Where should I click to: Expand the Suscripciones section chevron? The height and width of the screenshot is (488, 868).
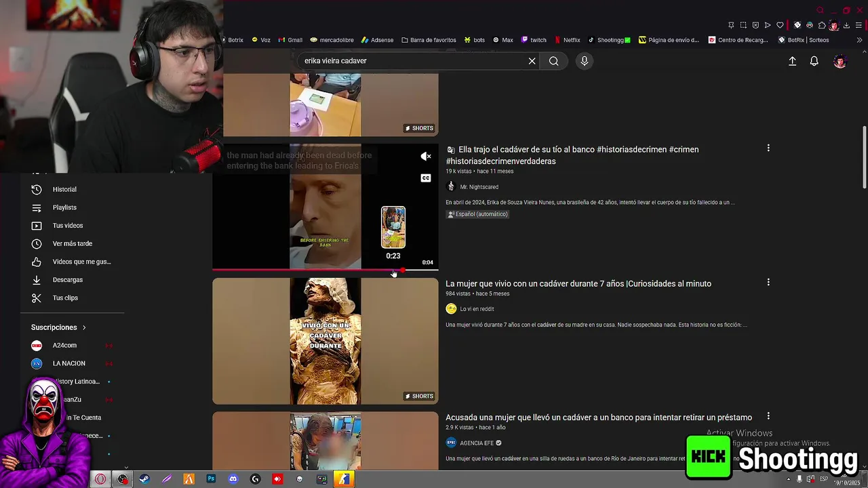coord(84,327)
